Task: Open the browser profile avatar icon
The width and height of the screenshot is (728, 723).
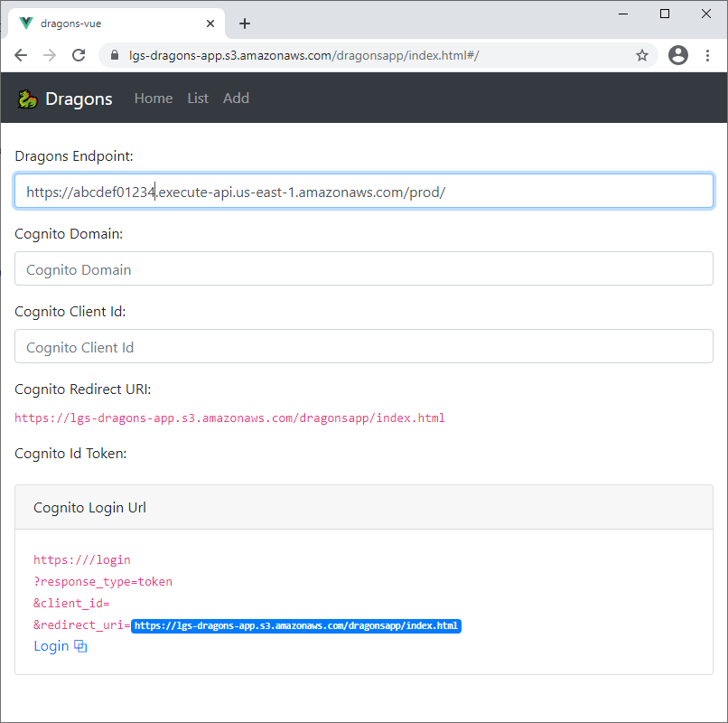Action: (677, 55)
